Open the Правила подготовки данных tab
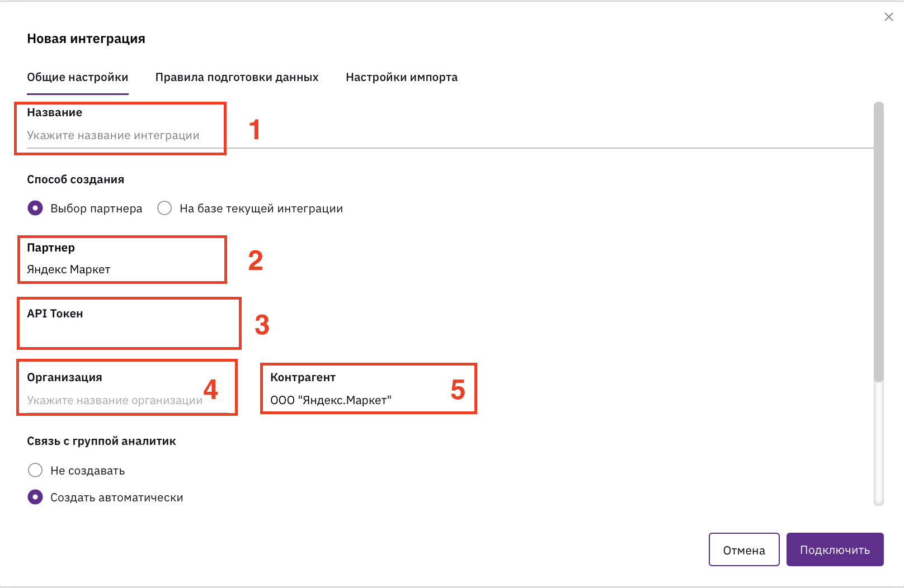 tap(237, 77)
